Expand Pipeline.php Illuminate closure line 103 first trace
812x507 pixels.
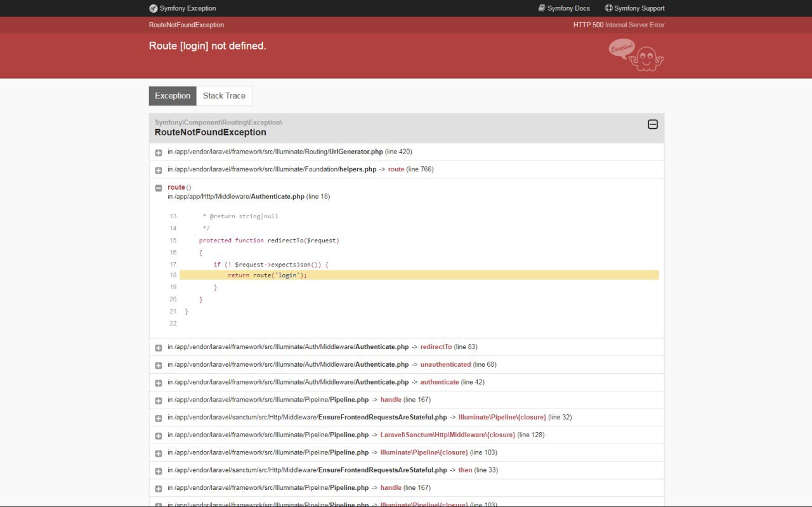point(159,453)
